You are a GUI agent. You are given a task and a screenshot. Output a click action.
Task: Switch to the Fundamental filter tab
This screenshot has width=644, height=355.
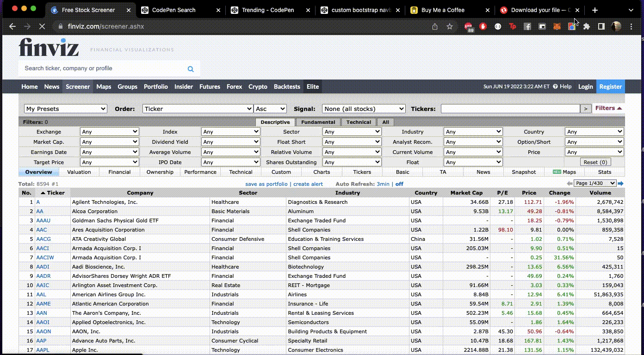pyautogui.click(x=318, y=122)
